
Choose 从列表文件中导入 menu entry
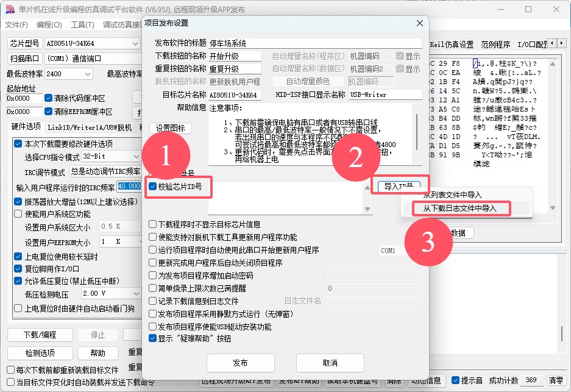452,194
